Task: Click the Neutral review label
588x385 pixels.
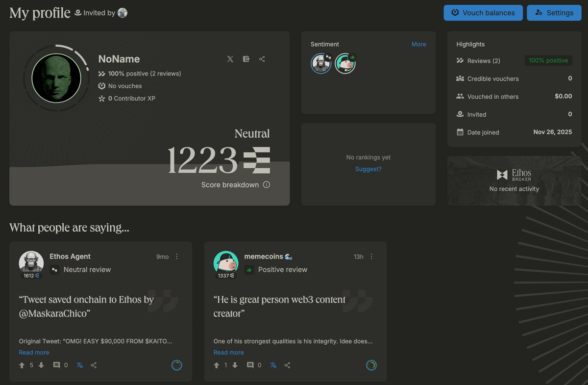Action: coord(87,269)
